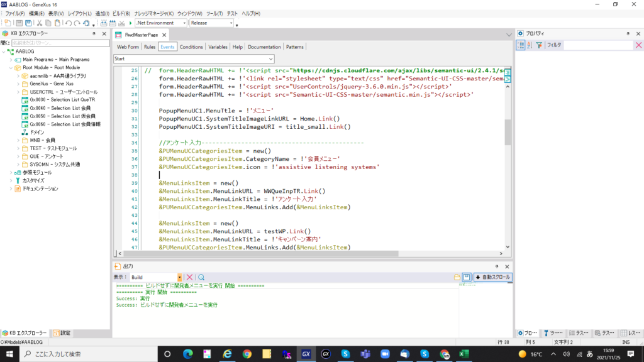The image size is (644, 362).
Task: Sort properties alphabetically icon
Action: point(530,45)
